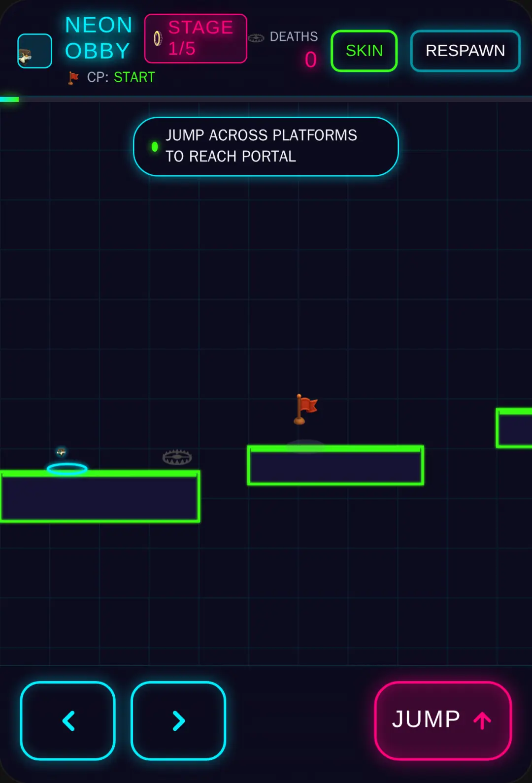Tap the green dot in hint banner
Screen dimensions: 532x783
click(155, 147)
